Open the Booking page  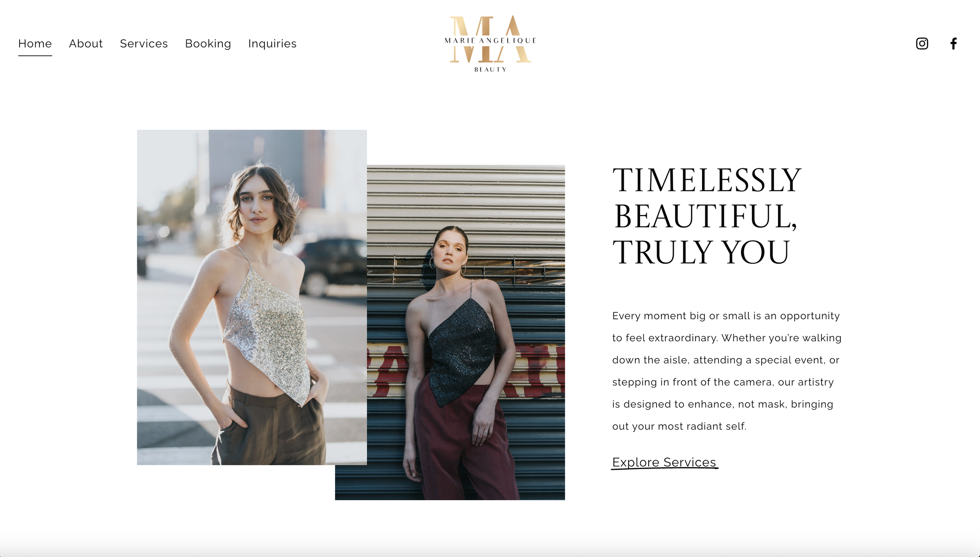[208, 44]
